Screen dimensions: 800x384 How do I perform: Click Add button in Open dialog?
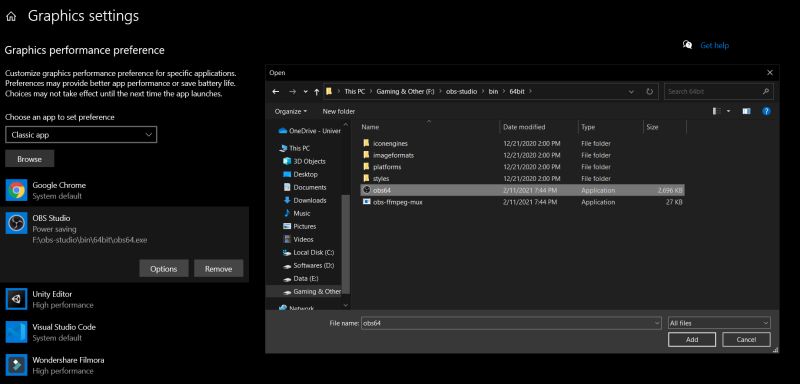tap(692, 340)
